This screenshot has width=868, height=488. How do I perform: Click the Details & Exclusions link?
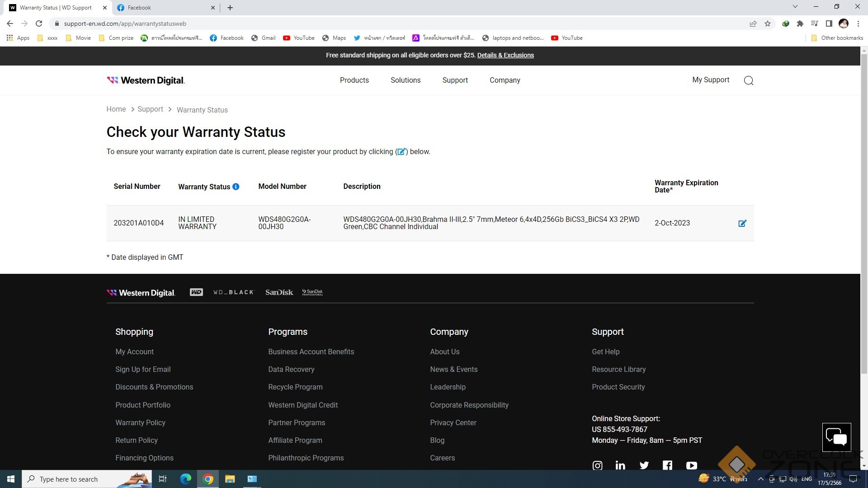505,55
